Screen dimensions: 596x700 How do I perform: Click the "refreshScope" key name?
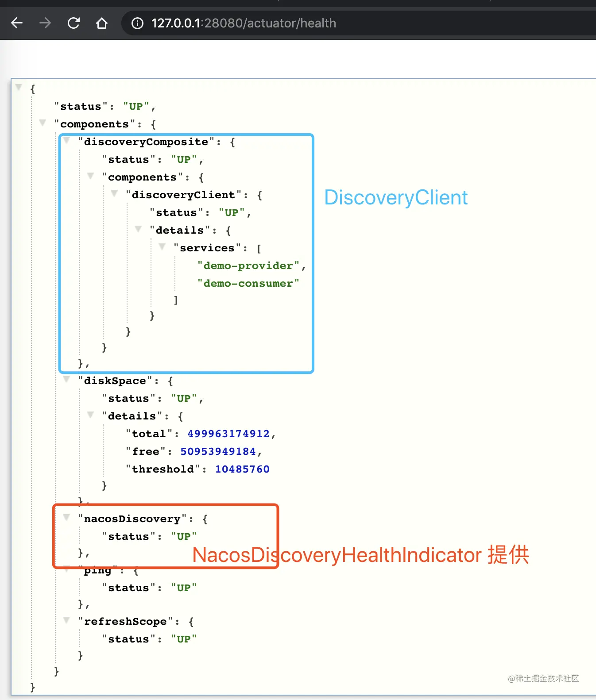(x=126, y=621)
